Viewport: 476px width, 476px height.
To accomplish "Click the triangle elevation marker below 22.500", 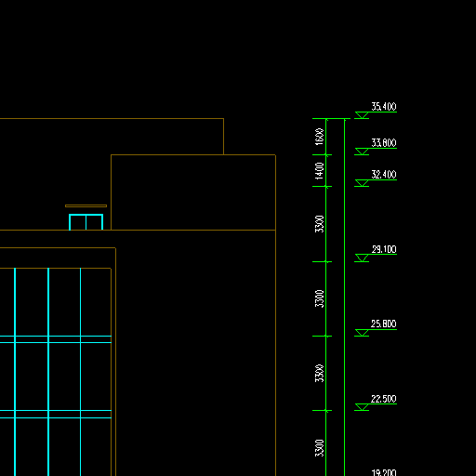I will (362, 407).
